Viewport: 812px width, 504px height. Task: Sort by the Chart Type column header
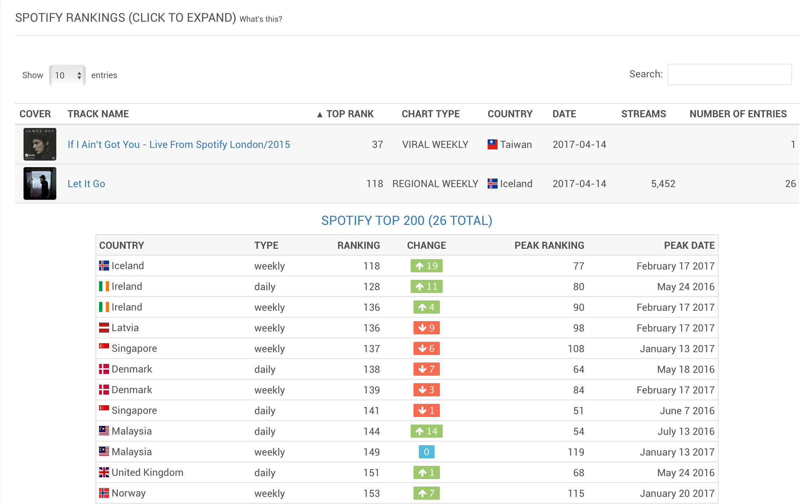click(x=431, y=114)
